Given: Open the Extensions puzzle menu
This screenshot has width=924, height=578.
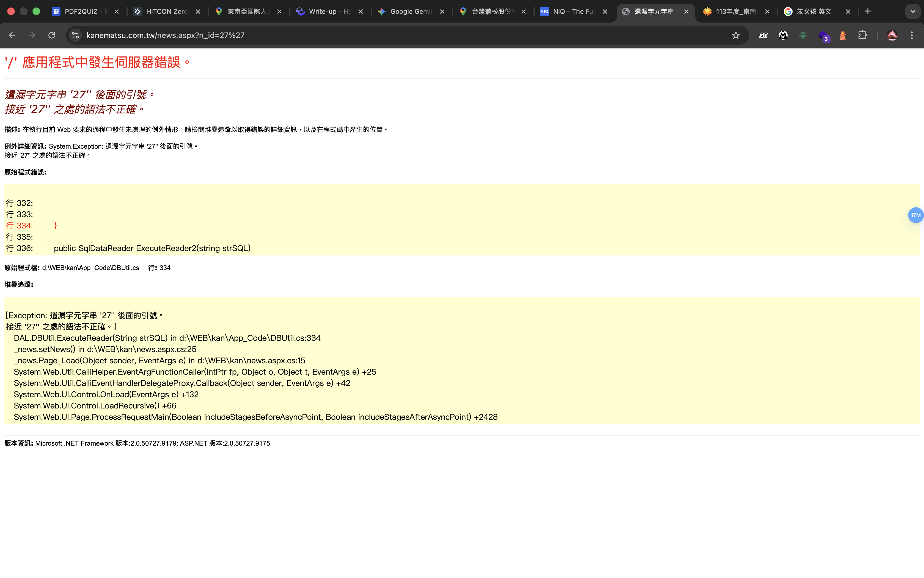Looking at the screenshot, I should [862, 35].
